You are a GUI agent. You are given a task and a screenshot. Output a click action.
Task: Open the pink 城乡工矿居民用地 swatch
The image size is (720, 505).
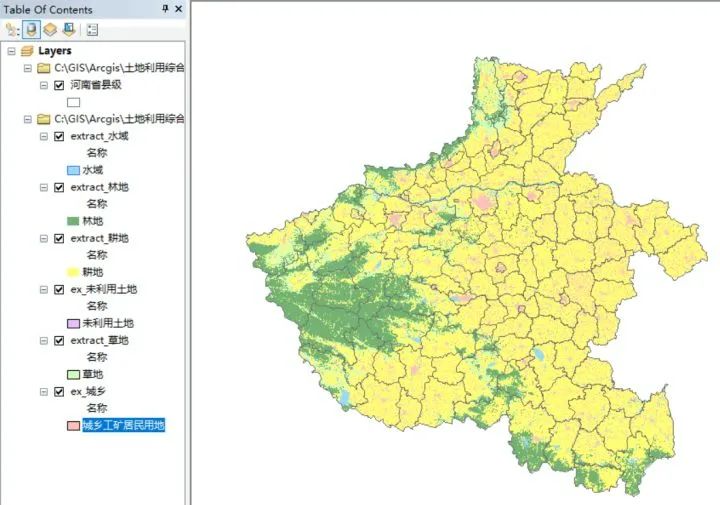click(x=73, y=426)
